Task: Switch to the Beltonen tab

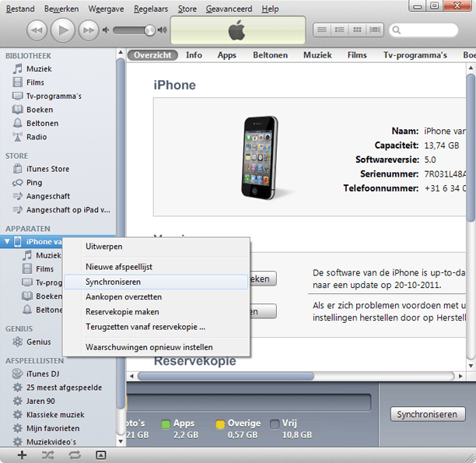Action: click(x=271, y=55)
